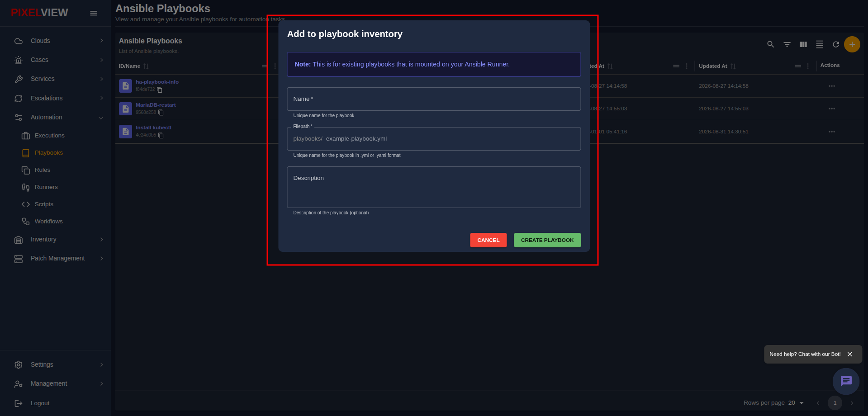Focus the Name input field

[x=434, y=99]
